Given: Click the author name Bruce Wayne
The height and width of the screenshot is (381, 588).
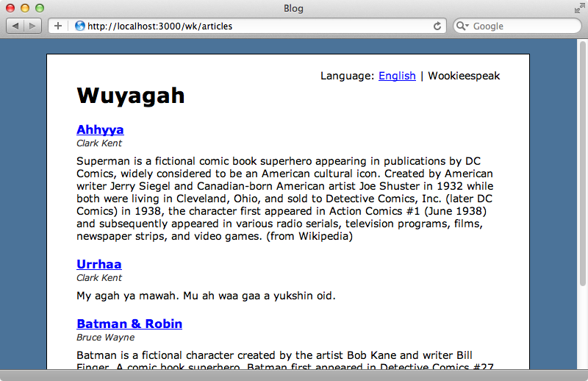Looking at the screenshot, I should 105,338.
